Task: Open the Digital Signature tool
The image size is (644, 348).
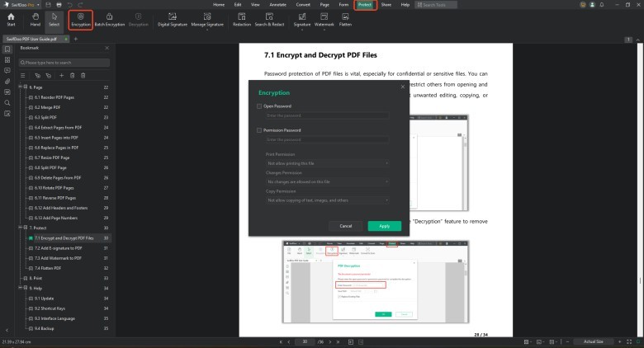Action: [x=173, y=19]
